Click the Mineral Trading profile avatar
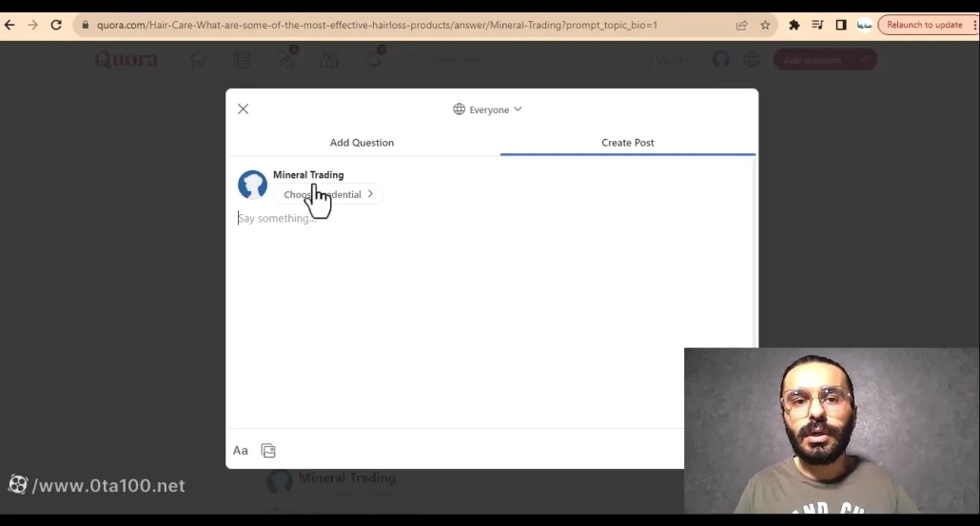Viewport: 980px width, 526px height. 252,185
